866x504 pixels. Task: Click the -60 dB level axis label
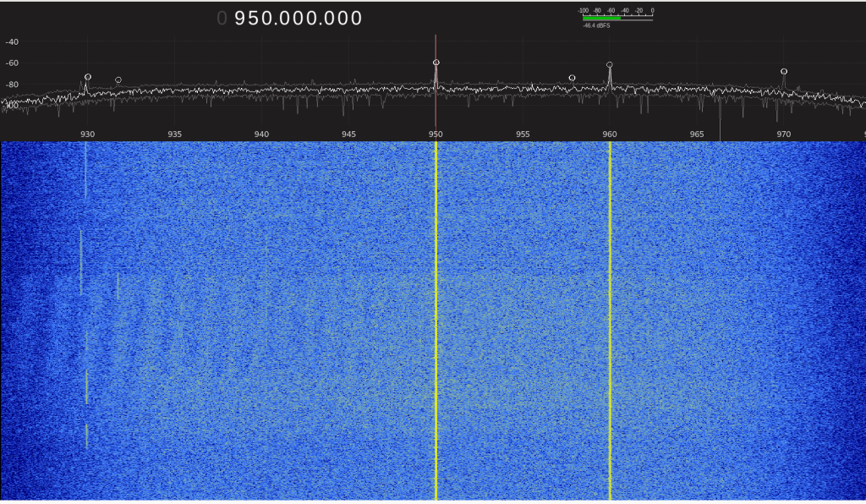point(12,63)
